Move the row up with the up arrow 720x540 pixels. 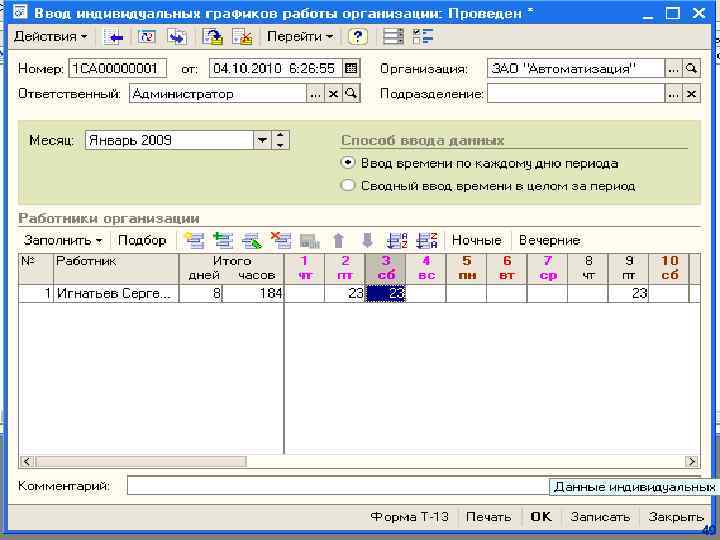coord(339,240)
